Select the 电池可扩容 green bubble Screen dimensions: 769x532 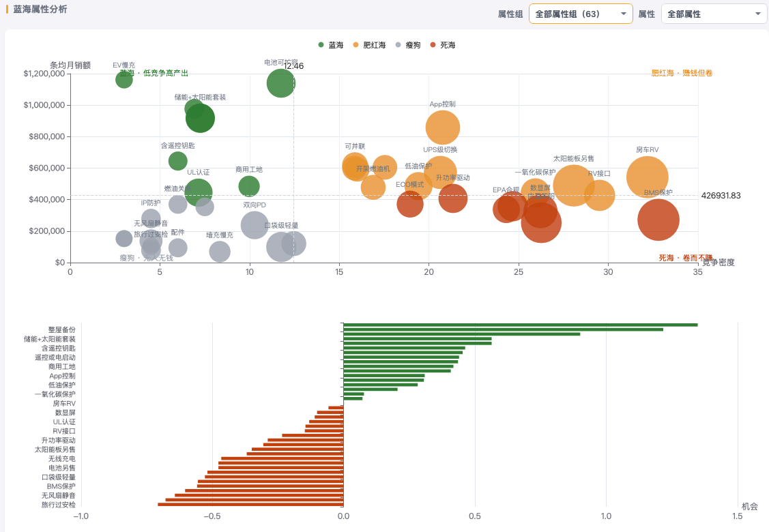pyautogui.click(x=281, y=83)
